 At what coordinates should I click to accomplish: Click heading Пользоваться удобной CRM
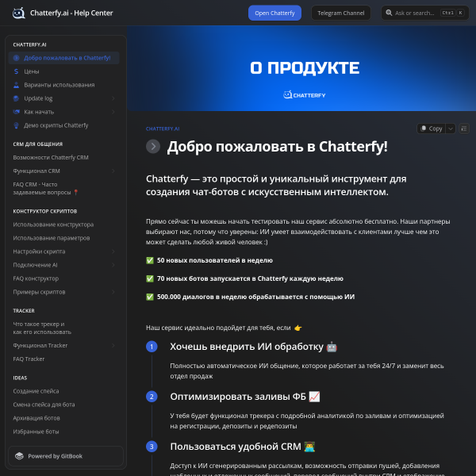(242, 447)
